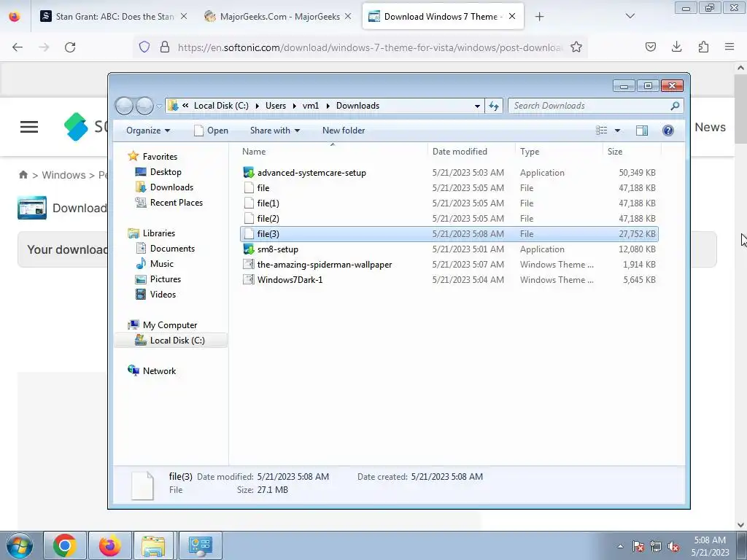Click search magnifier in Search Downloads

675,106
